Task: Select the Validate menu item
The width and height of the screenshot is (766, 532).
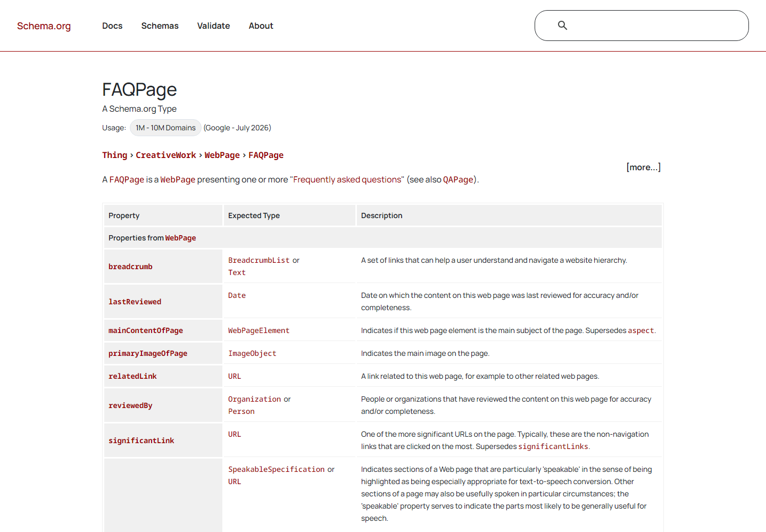Action: (x=213, y=26)
